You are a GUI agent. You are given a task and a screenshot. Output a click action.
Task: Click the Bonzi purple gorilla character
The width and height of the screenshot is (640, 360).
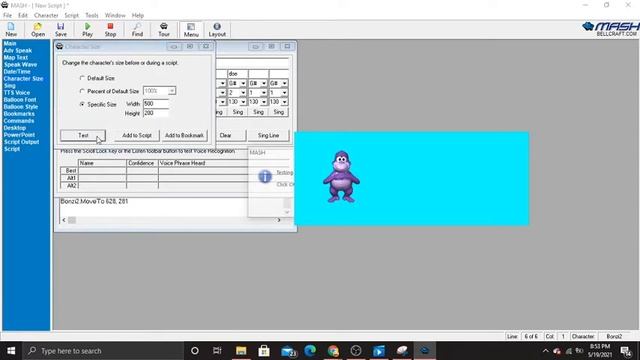point(341,177)
